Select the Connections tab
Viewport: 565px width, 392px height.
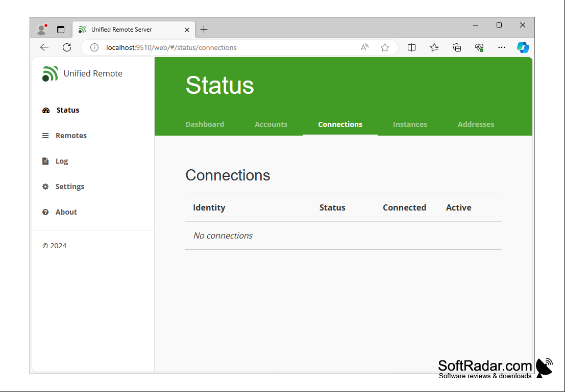[340, 124]
